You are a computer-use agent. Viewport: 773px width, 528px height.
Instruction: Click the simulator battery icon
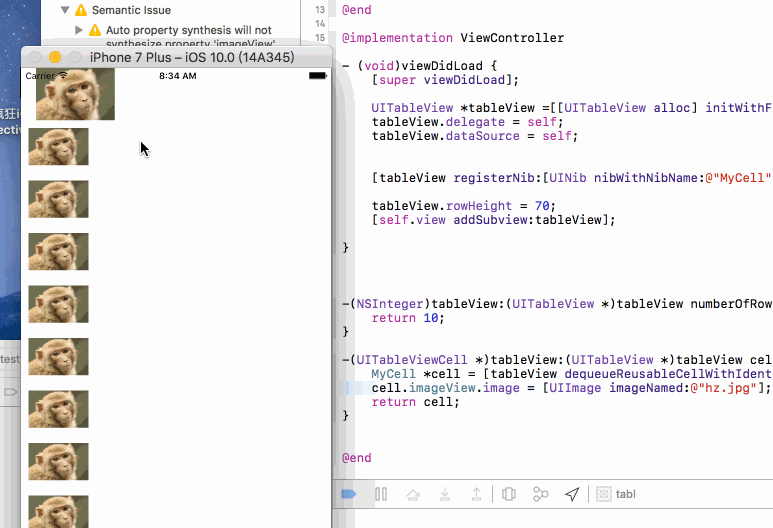click(x=318, y=75)
